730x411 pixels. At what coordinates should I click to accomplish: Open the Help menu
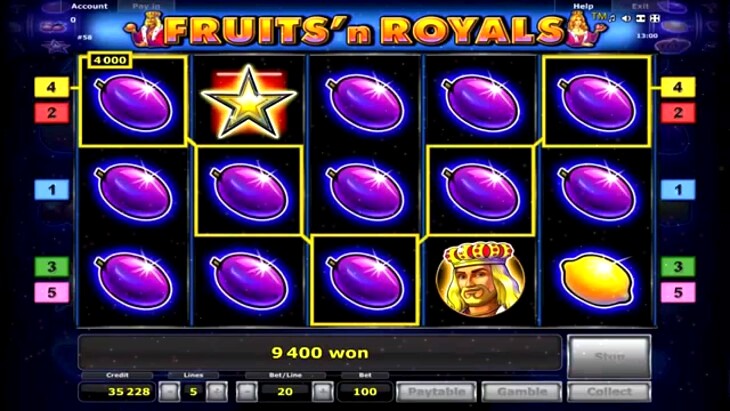click(x=583, y=6)
